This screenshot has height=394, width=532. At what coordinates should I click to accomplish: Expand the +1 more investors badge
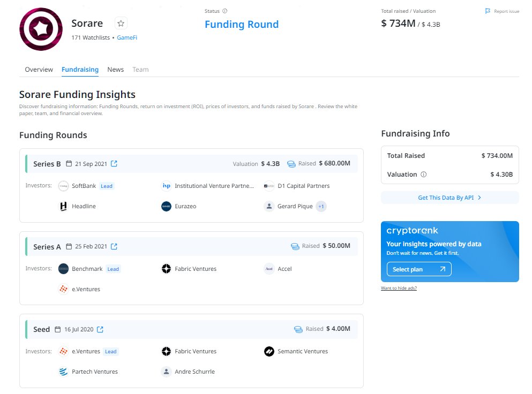click(321, 206)
